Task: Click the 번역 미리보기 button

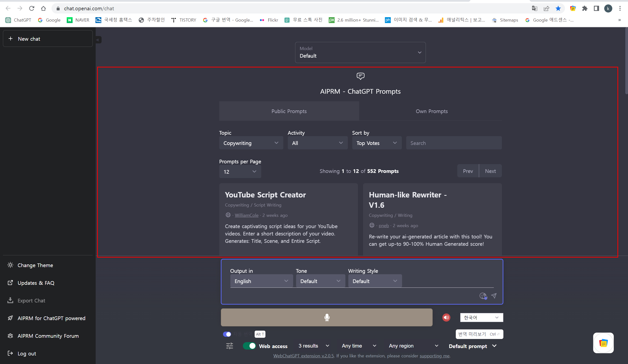Action: (479, 334)
